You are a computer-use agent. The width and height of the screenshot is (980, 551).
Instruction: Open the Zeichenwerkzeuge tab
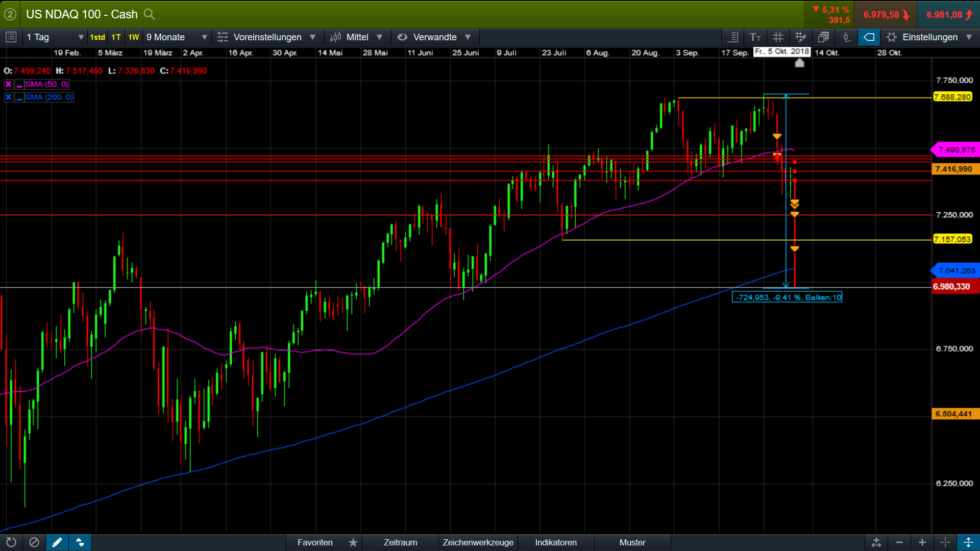[478, 542]
